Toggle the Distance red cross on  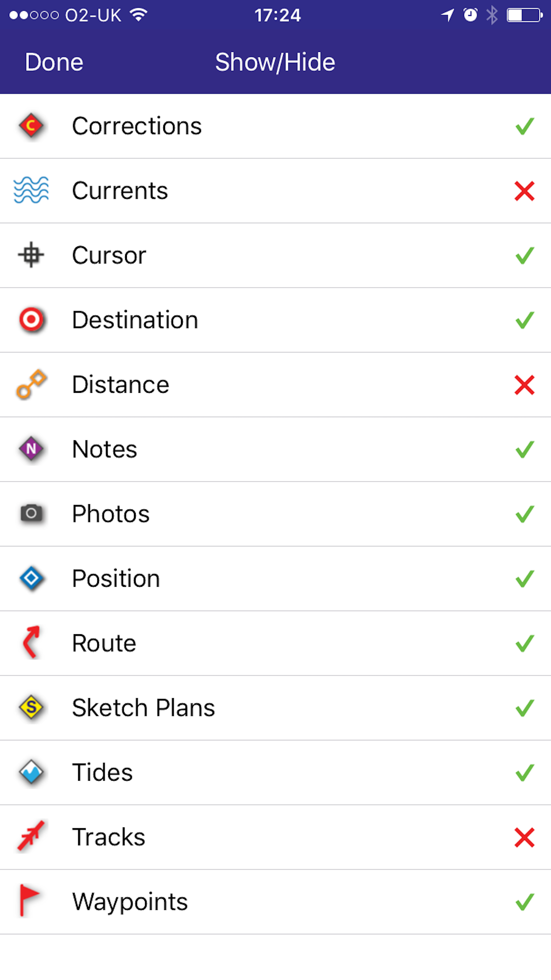(524, 385)
